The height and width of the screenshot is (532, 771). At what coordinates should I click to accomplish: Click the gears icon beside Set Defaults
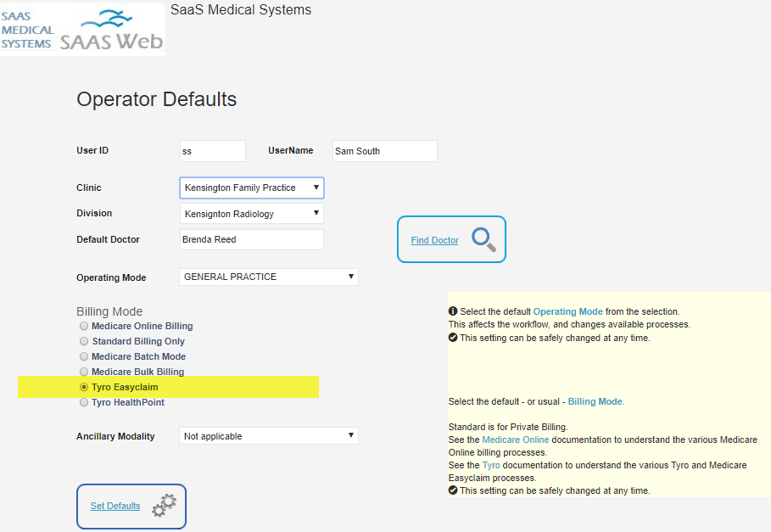(164, 506)
